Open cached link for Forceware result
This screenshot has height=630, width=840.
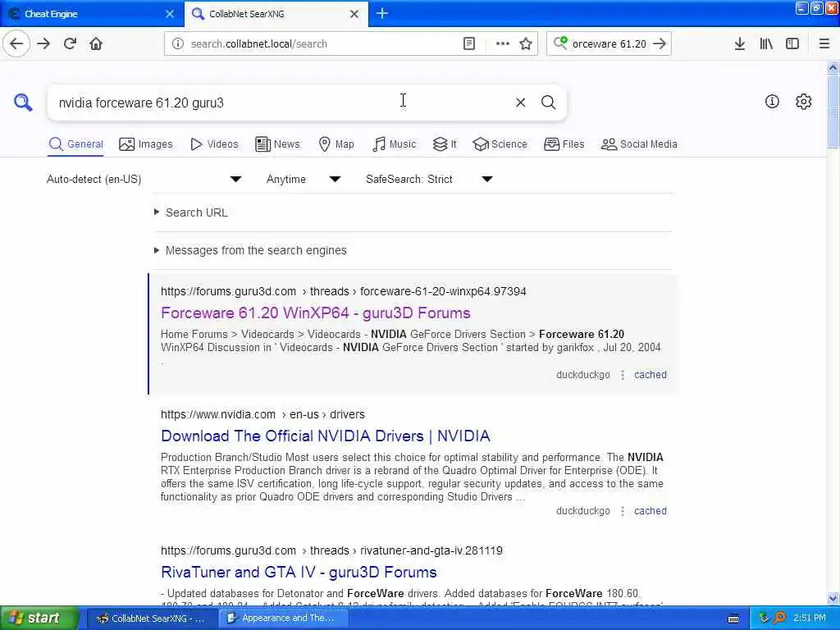coord(651,375)
